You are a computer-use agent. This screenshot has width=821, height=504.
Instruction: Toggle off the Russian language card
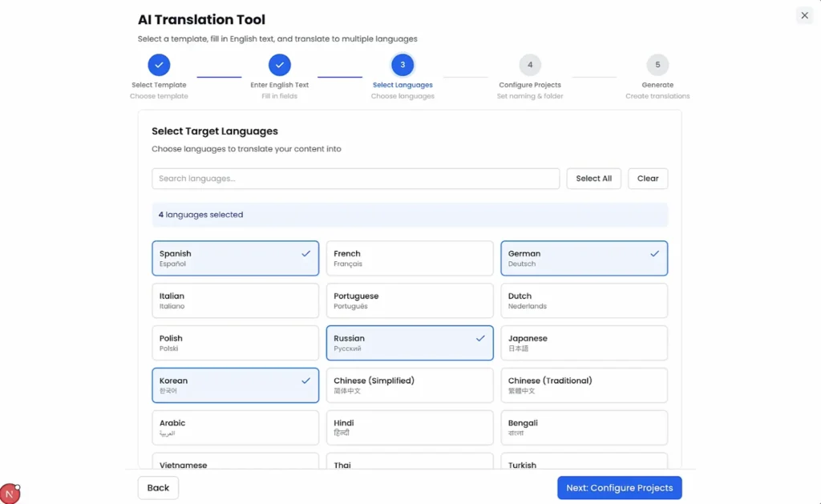tap(410, 343)
